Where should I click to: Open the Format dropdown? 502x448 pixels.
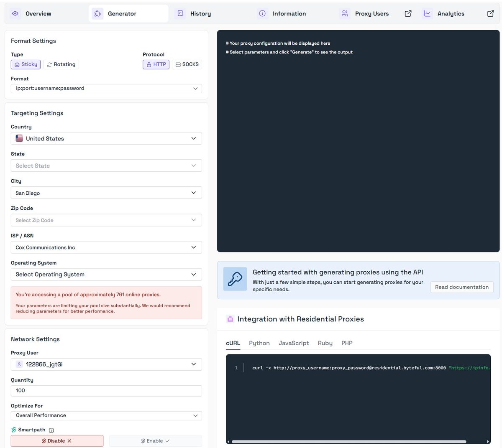tap(106, 88)
